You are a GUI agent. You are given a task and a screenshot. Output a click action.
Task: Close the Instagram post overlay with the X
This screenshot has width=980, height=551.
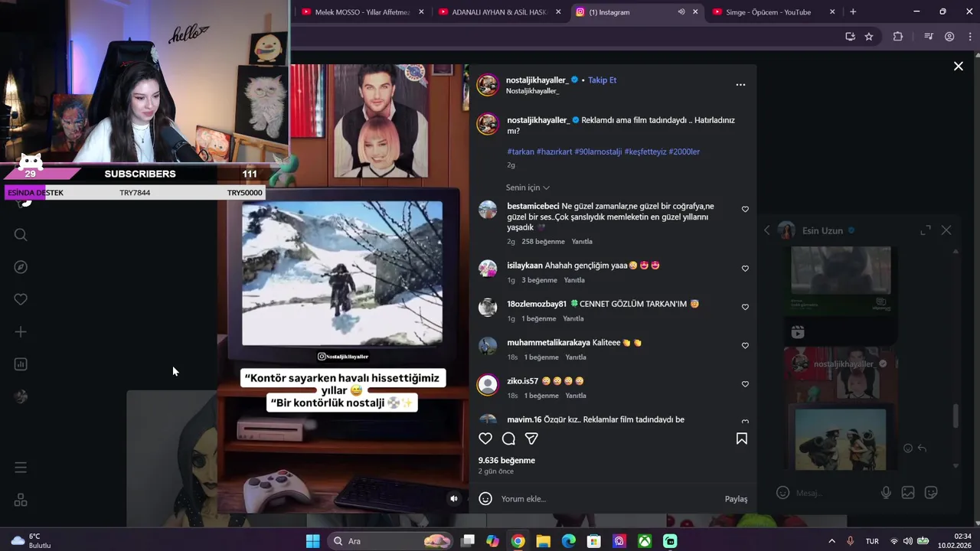pyautogui.click(x=958, y=67)
